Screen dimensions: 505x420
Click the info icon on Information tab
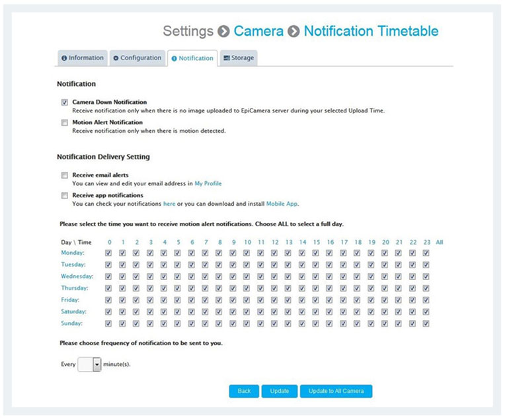pyautogui.click(x=64, y=58)
